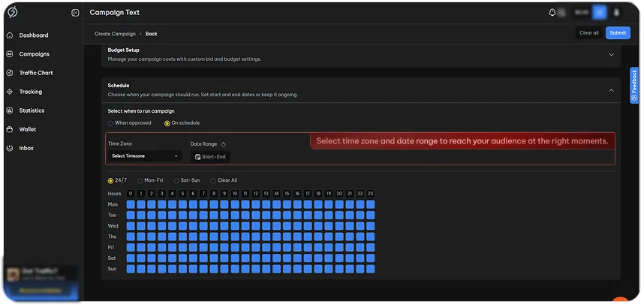This screenshot has width=644, height=305.
Task: Click the calendar icon in Start-End
Action: (x=197, y=156)
